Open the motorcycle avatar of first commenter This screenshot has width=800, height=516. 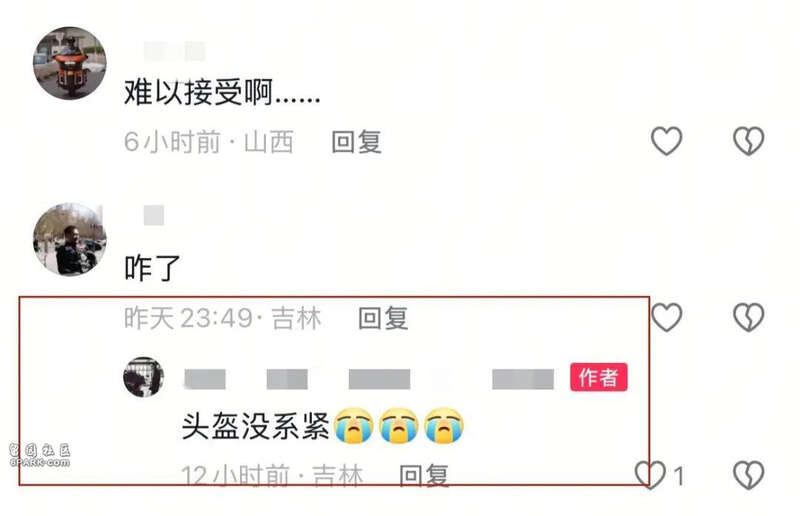70,63
